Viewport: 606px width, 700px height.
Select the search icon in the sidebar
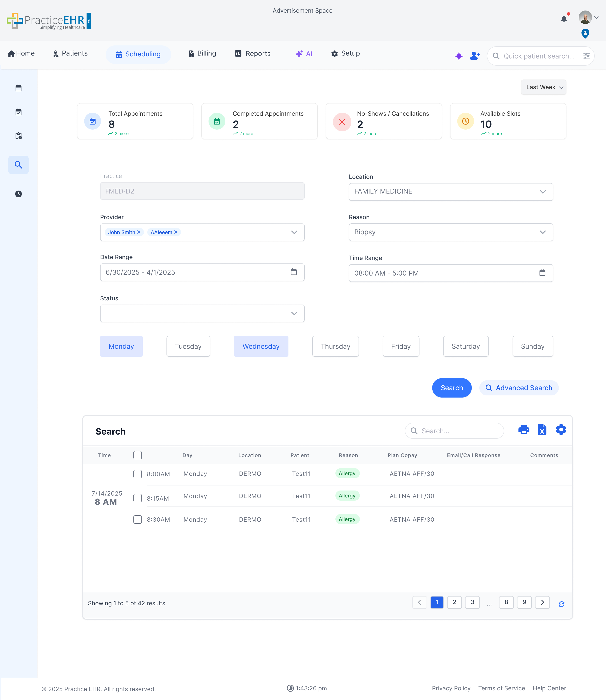pos(19,165)
